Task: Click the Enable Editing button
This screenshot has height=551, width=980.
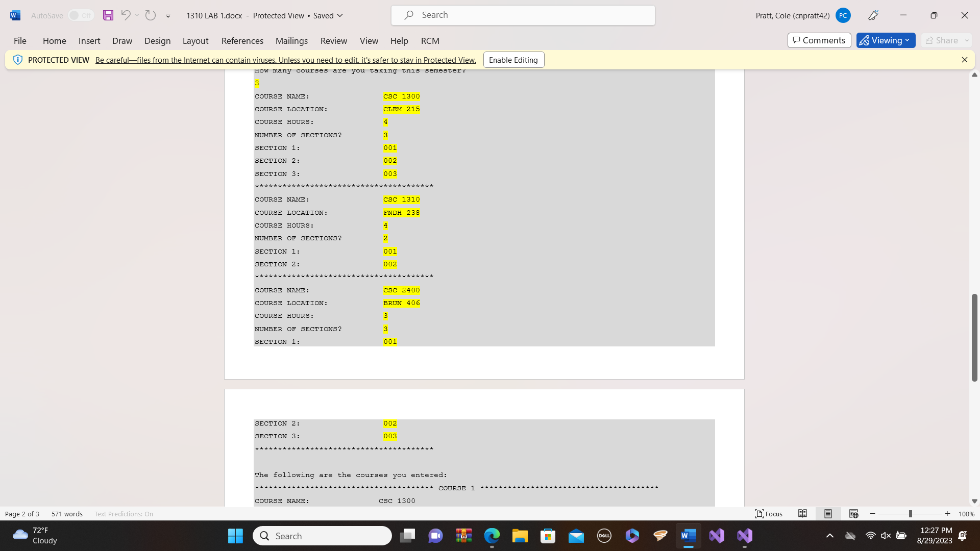Action: [513, 60]
